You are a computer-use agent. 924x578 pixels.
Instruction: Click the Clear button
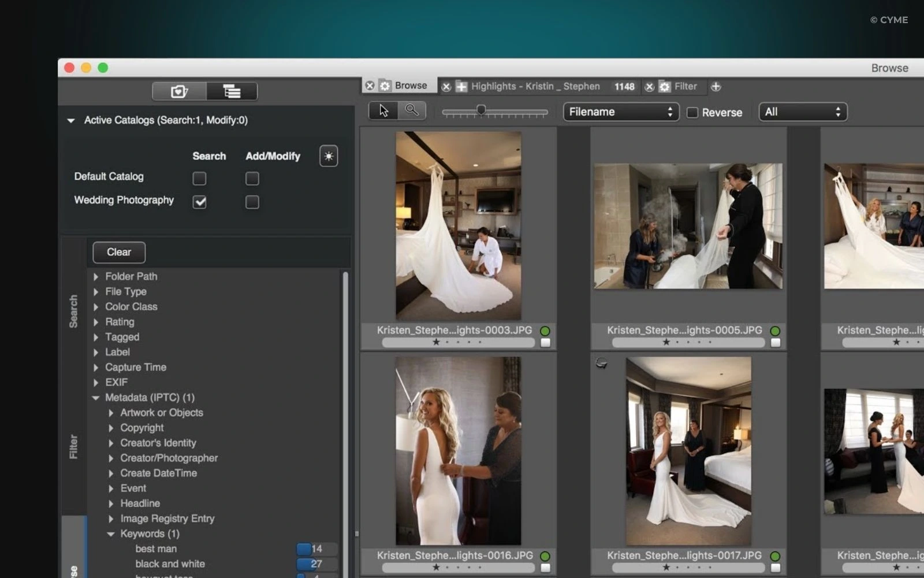(119, 252)
